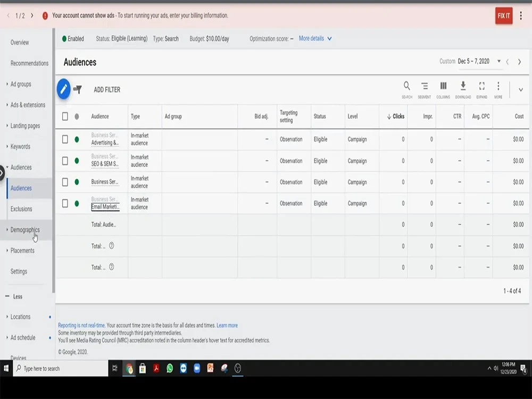Image resolution: width=532 pixels, height=399 pixels.
Task: Check the third Business Ser... row checkbox
Action: (65, 182)
